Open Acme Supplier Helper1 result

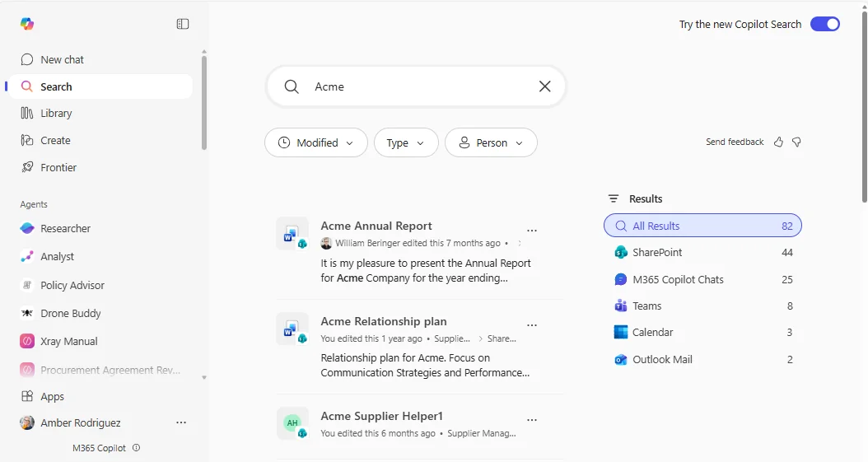tap(382, 416)
